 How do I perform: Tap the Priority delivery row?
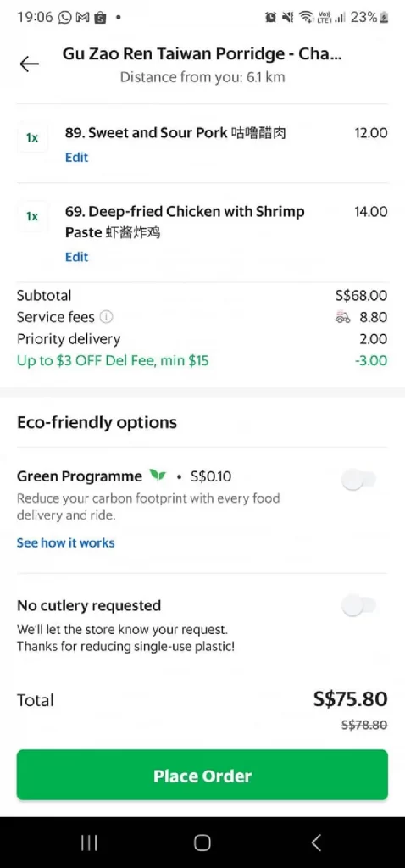(x=202, y=339)
